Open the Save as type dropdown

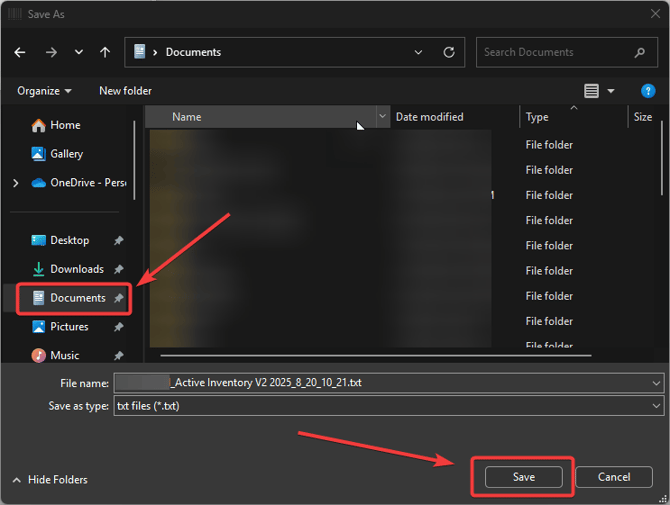[x=656, y=406]
